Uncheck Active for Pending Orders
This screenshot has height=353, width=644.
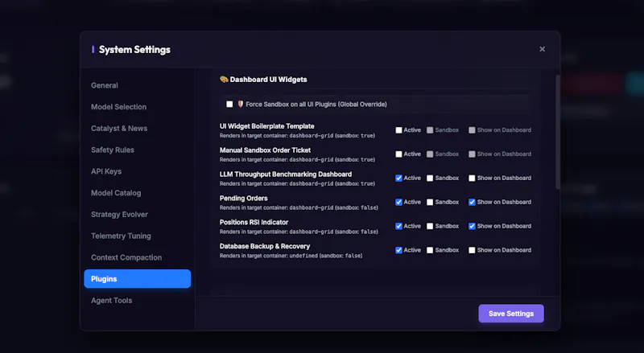coord(398,202)
